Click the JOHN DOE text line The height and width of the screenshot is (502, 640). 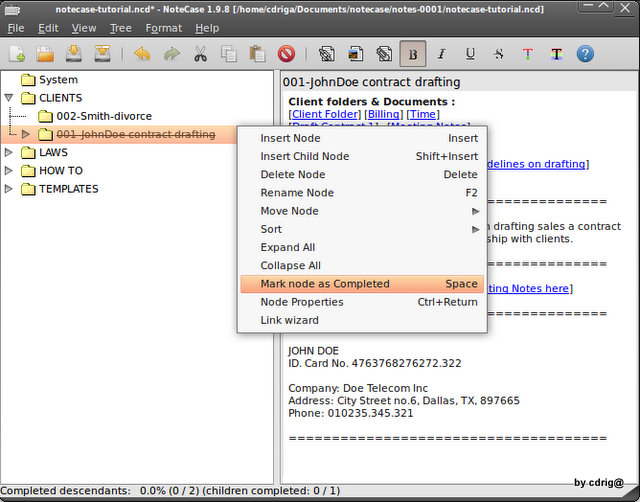click(313, 351)
